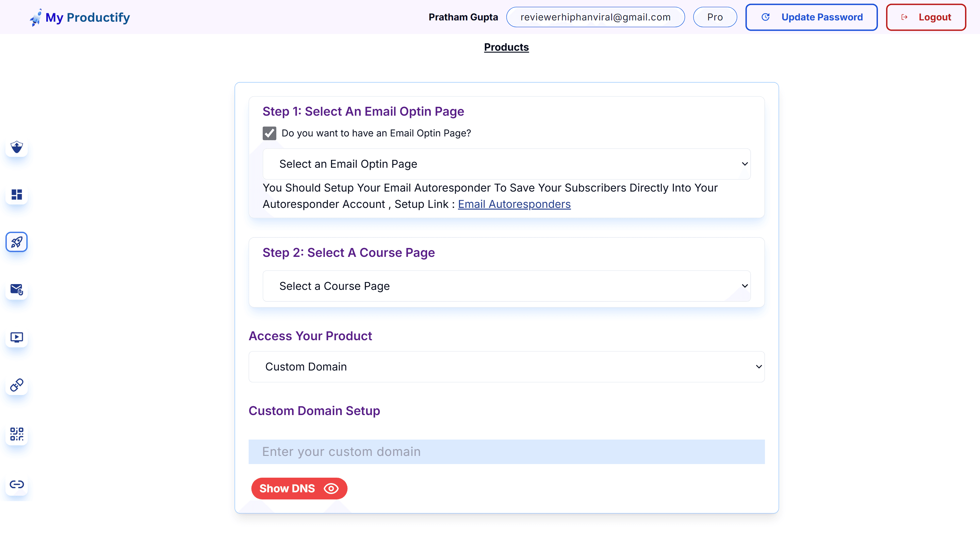The height and width of the screenshot is (560, 980).
Task: Click the eye icon in Show DNS
Action: (x=331, y=489)
